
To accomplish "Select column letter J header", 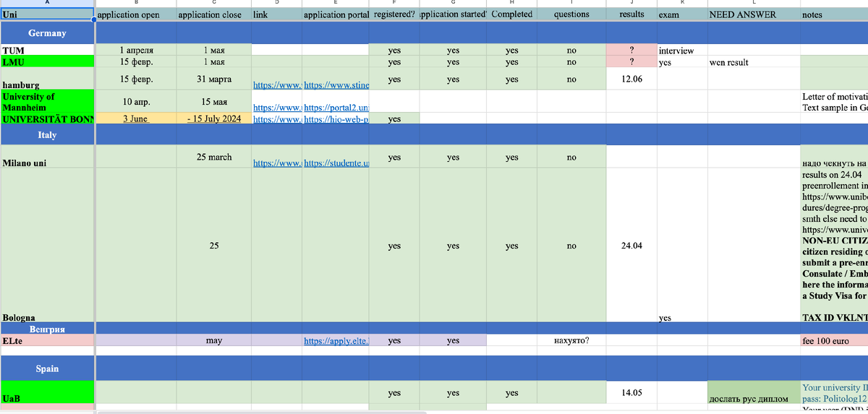I will [631, 4].
